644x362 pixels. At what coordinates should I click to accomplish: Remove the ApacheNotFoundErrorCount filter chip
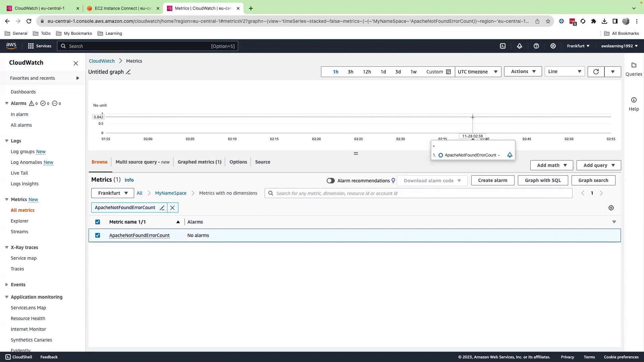pyautogui.click(x=172, y=208)
